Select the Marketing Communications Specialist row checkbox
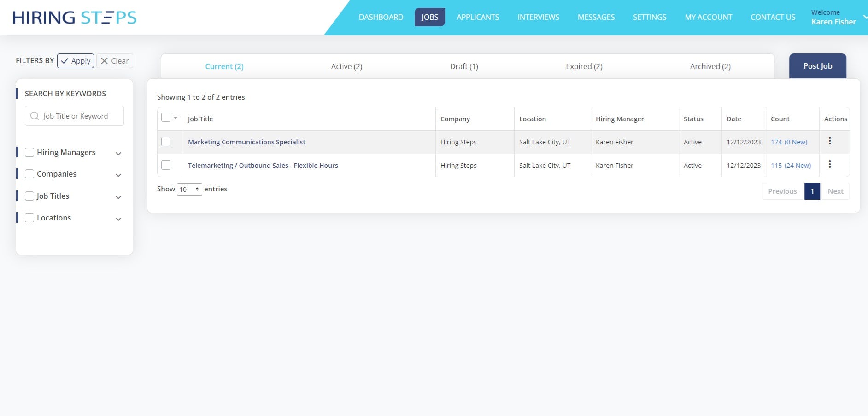The height and width of the screenshot is (416, 868). 166,142
